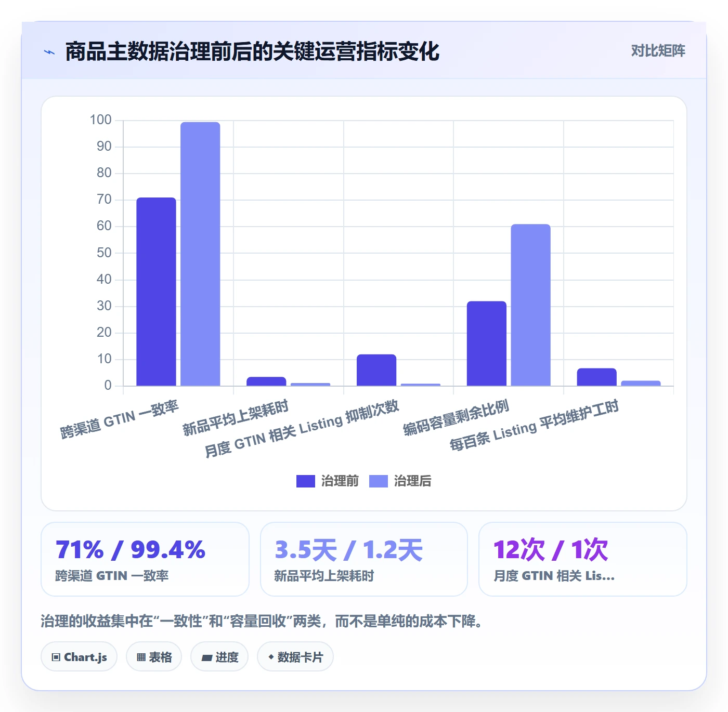The height and width of the screenshot is (712, 728).
Task: Click 治理后 bar for 跨渠道 GTIN 一致率
Action: [x=200, y=254]
